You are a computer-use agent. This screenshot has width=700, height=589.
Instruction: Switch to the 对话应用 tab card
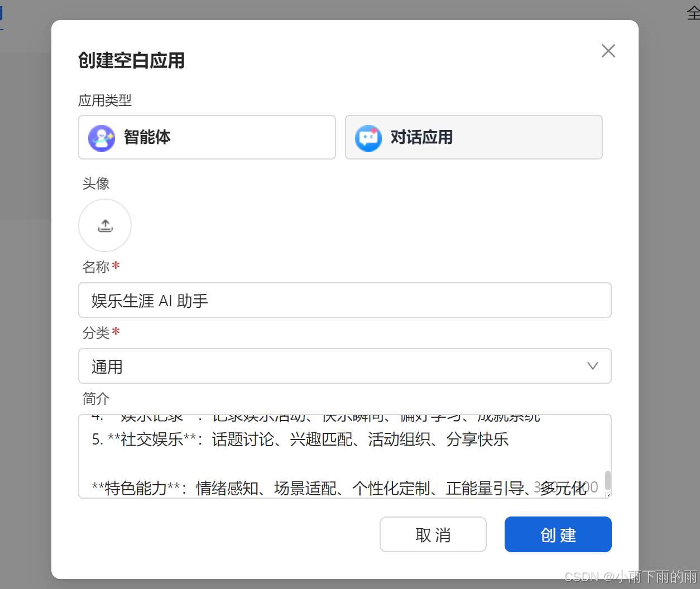[473, 137]
